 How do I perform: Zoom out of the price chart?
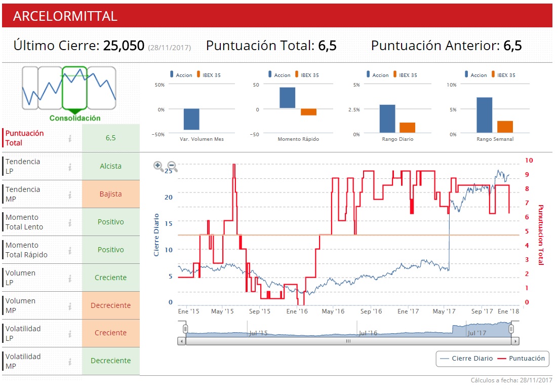pos(172,166)
